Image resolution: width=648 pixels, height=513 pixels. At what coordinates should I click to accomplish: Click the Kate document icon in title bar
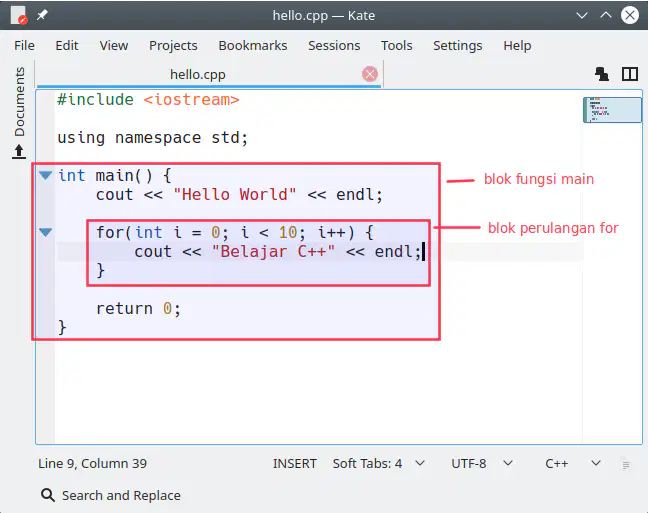18,15
